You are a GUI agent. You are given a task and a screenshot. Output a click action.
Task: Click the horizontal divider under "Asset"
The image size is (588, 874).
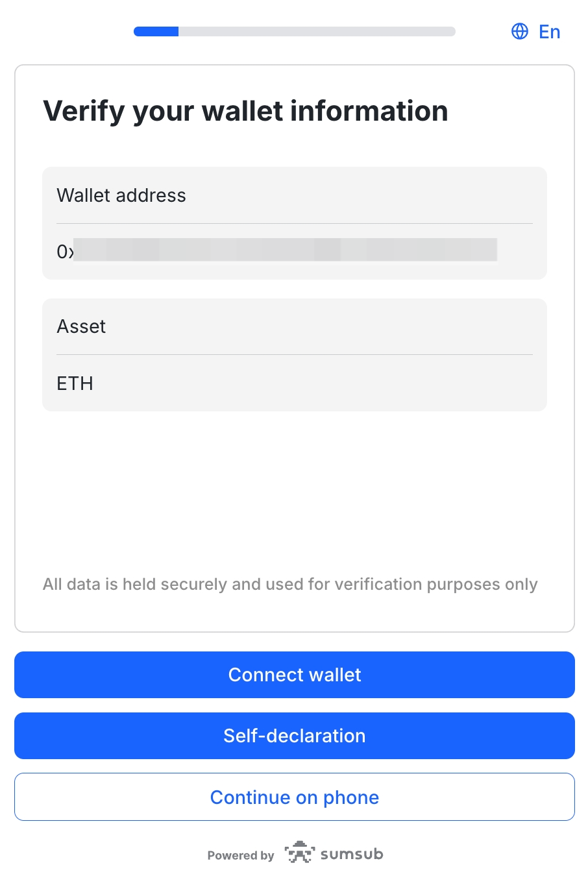[x=295, y=354]
